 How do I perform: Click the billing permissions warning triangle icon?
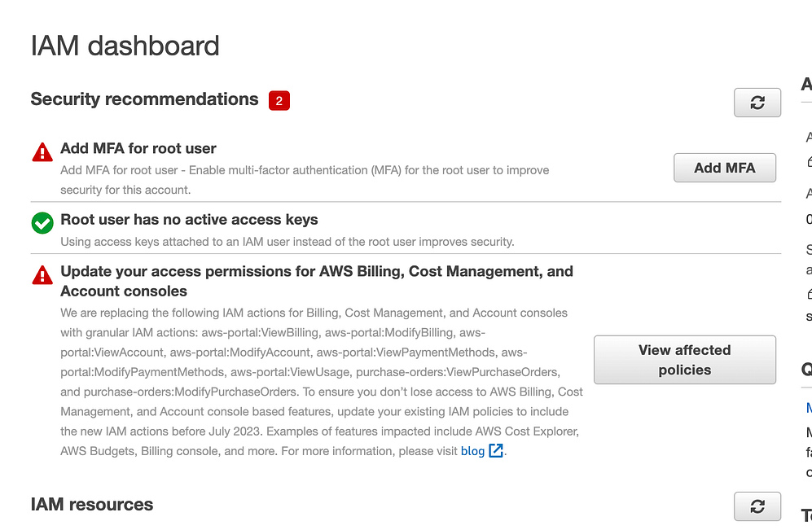coord(42,275)
